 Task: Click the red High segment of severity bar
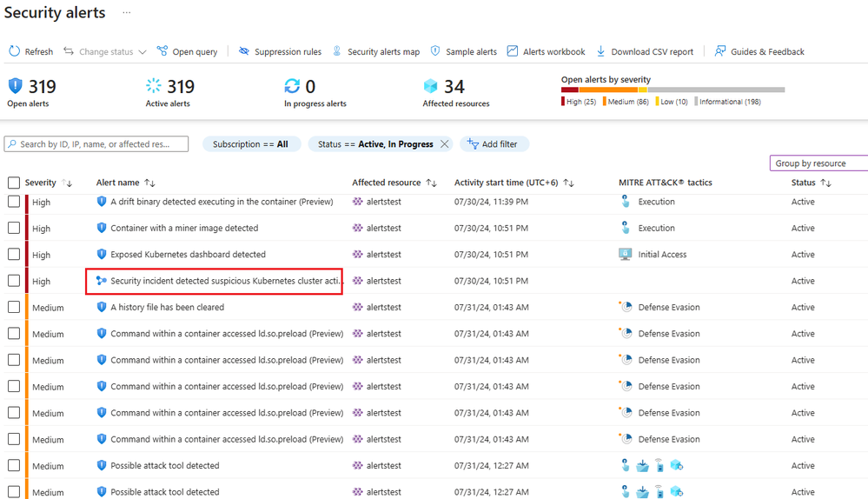tap(570, 90)
